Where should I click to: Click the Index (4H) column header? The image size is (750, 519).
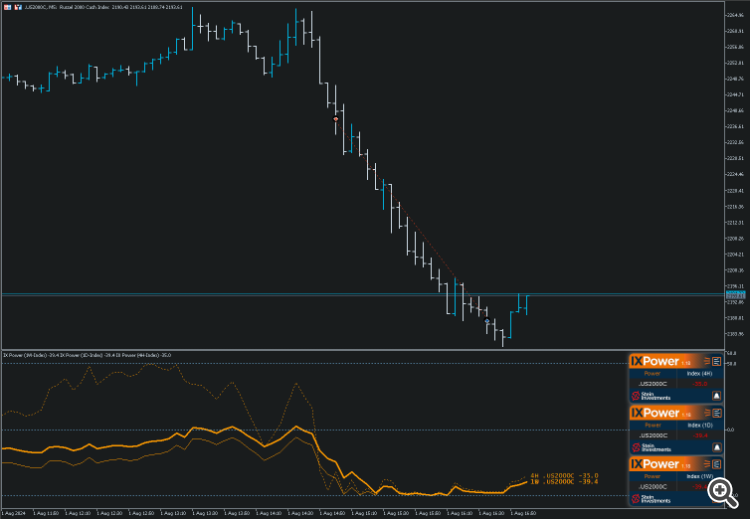(700, 374)
